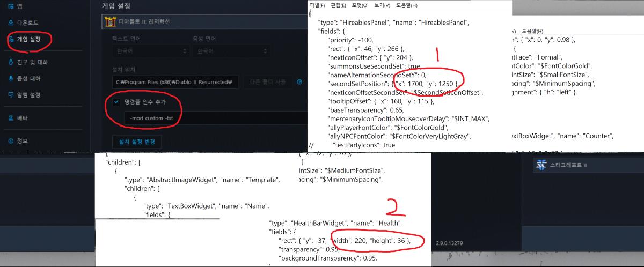
Task: Click the AbstractImageWidget Template line
Action: (202, 180)
